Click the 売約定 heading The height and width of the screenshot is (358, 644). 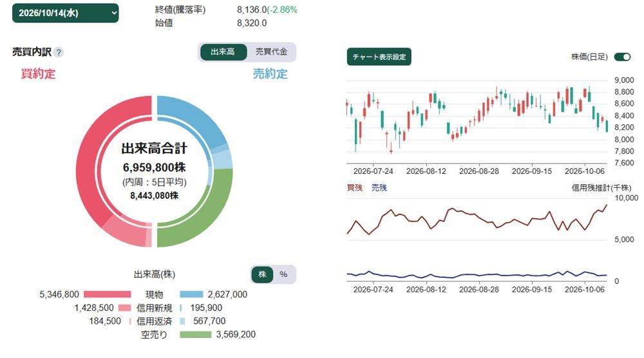[270, 74]
